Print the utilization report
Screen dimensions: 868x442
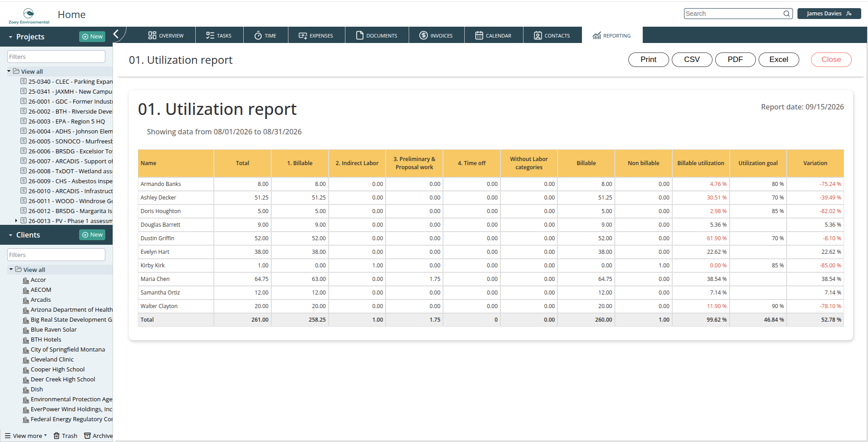click(x=648, y=59)
